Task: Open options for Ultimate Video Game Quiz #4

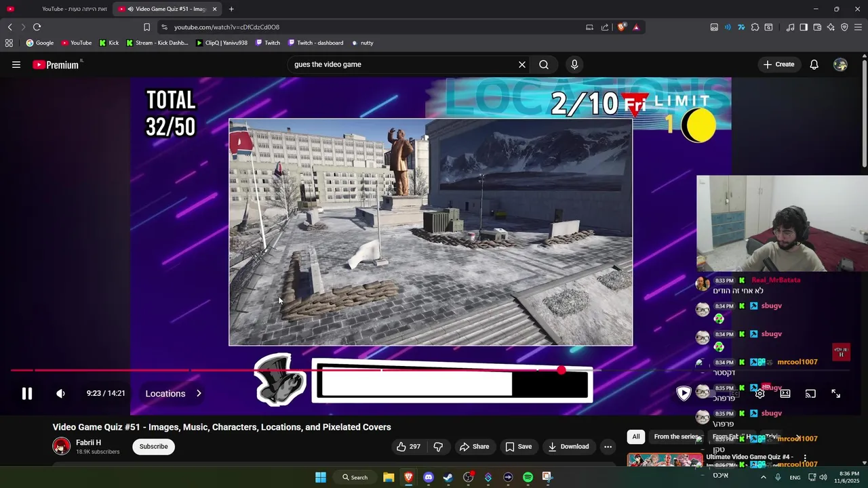Action: [x=805, y=458]
